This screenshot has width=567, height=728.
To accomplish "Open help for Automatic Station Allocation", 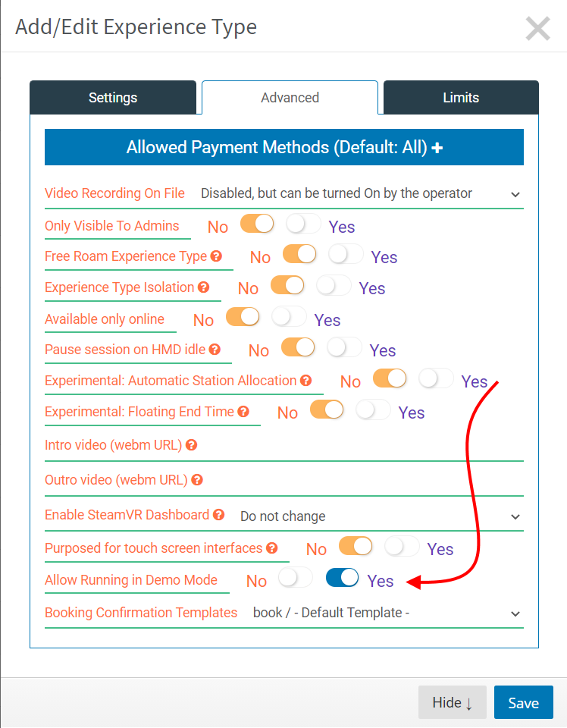I will point(305,381).
